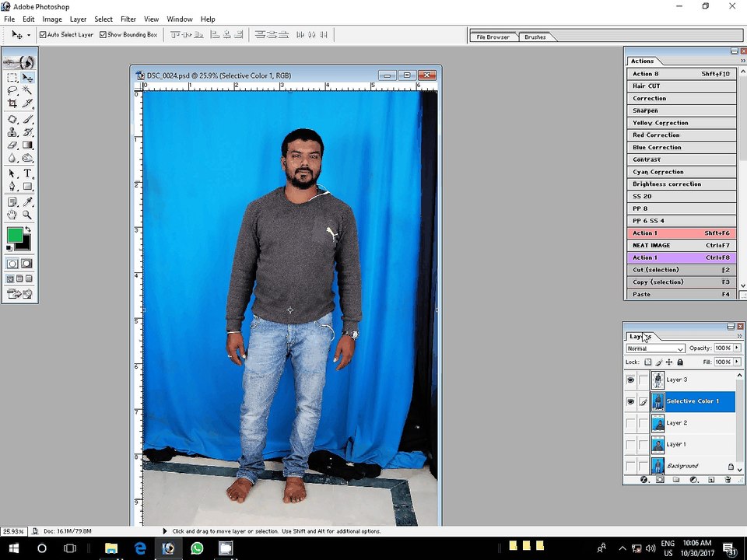Select the Brush tool
The height and width of the screenshot is (560, 747).
(27, 120)
